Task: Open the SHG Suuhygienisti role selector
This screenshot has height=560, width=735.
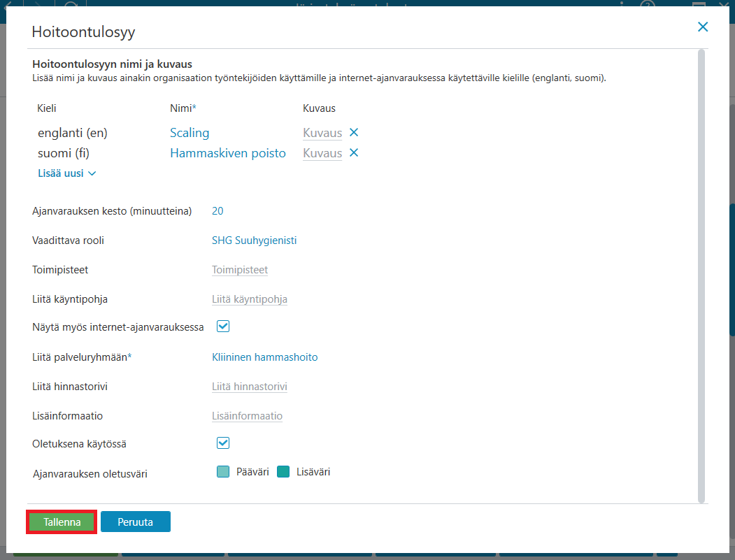Action: (254, 240)
